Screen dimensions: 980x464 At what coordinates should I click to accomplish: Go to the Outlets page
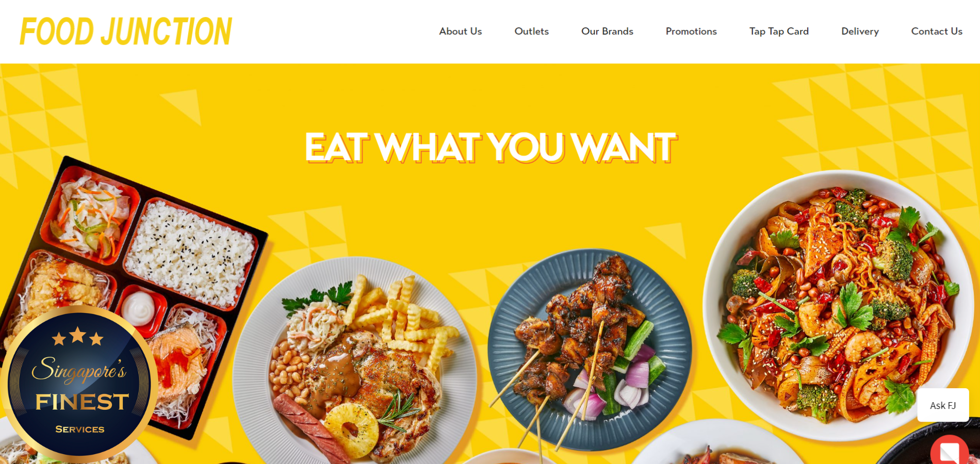point(531,31)
